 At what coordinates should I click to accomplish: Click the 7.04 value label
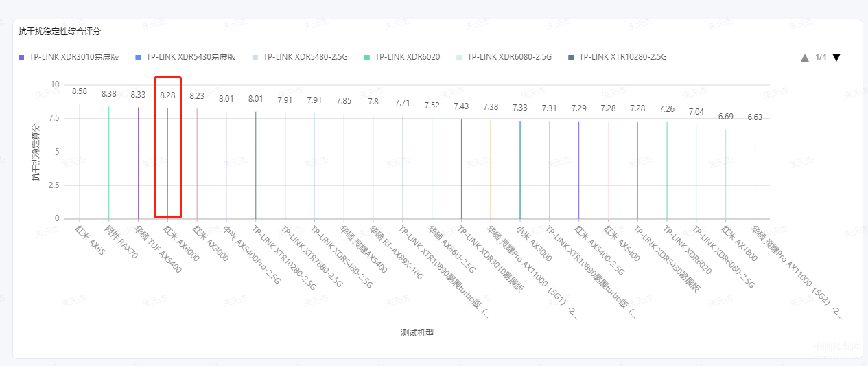[696, 112]
